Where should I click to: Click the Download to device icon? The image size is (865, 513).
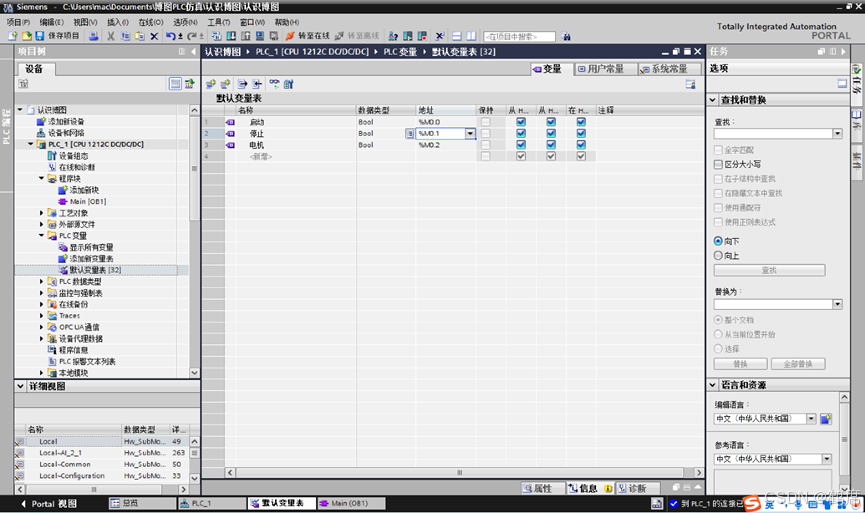[x=231, y=36]
